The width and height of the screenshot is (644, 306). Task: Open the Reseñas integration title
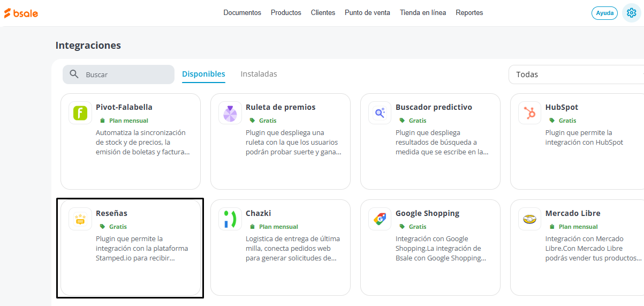[111, 213]
